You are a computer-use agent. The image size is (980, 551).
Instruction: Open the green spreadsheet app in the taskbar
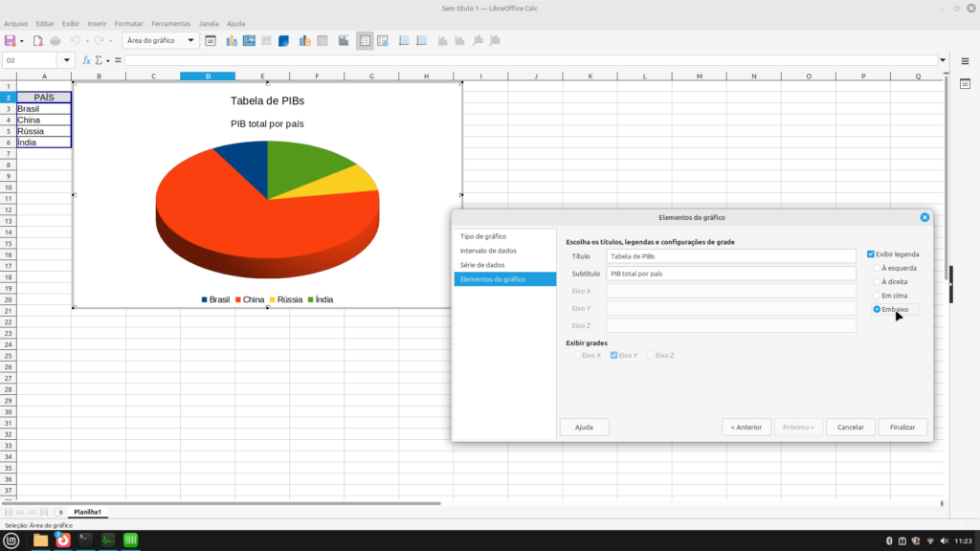tap(131, 540)
